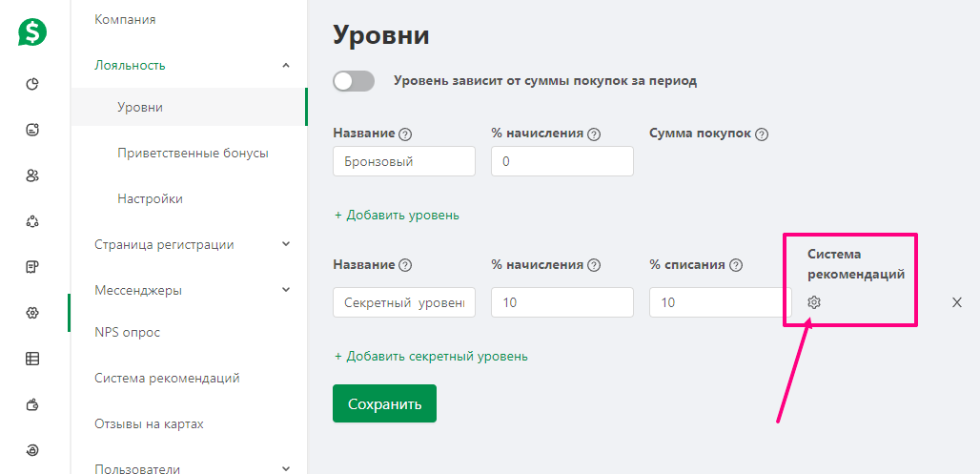The width and height of the screenshot is (980, 474).
Task: Click help icon beside top % начисления
Action: pyautogui.click(x=594, y=134)
